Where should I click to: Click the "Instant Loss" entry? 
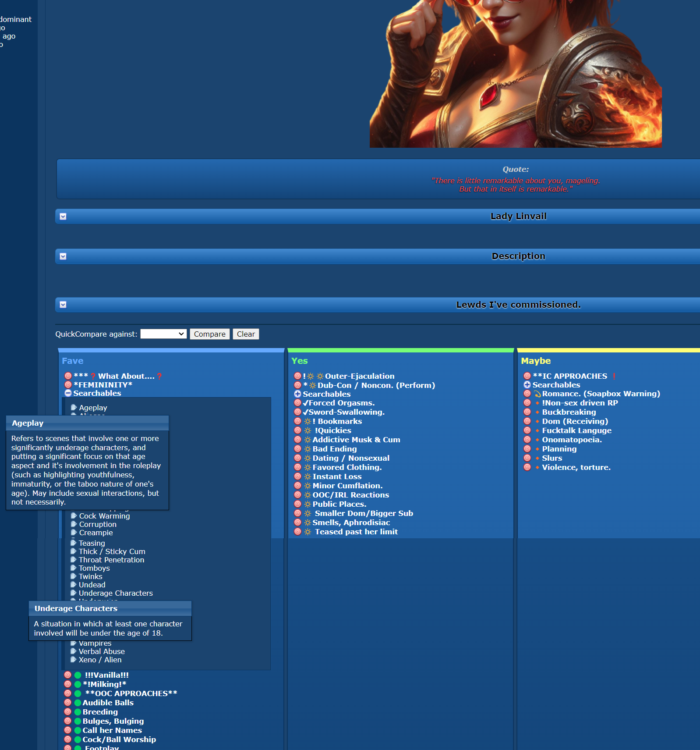point(337,476)
